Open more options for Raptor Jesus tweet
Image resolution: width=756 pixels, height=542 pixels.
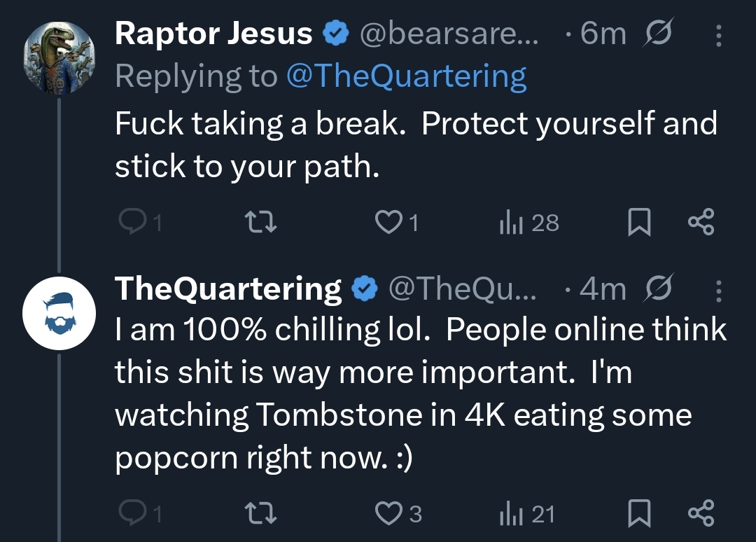coord(719,36)
